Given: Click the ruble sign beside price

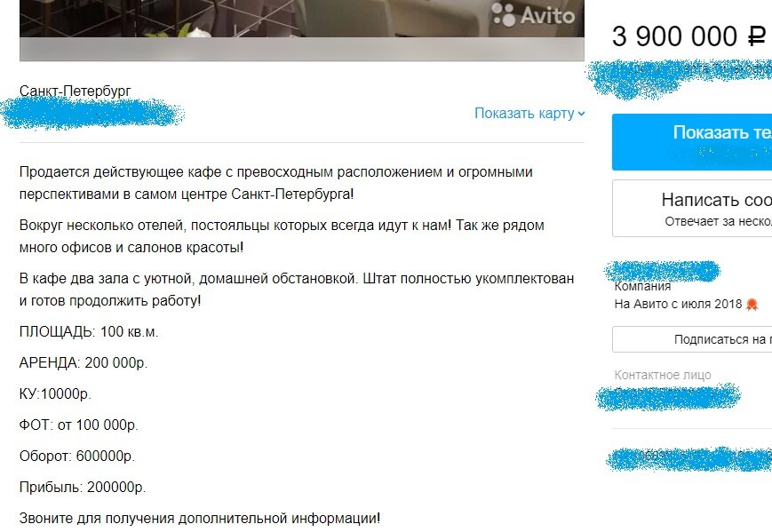Looking at the screenshot, I should (757, 37).
